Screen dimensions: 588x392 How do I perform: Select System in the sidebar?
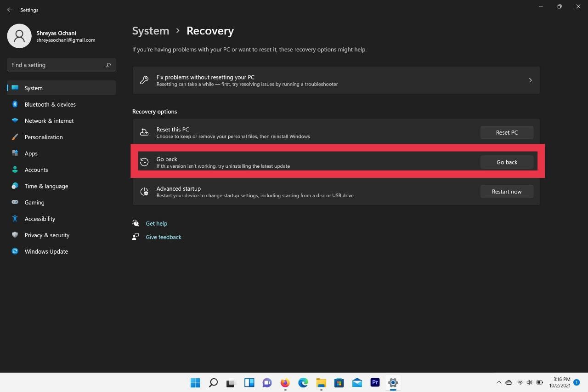click(x=62, y=88)
